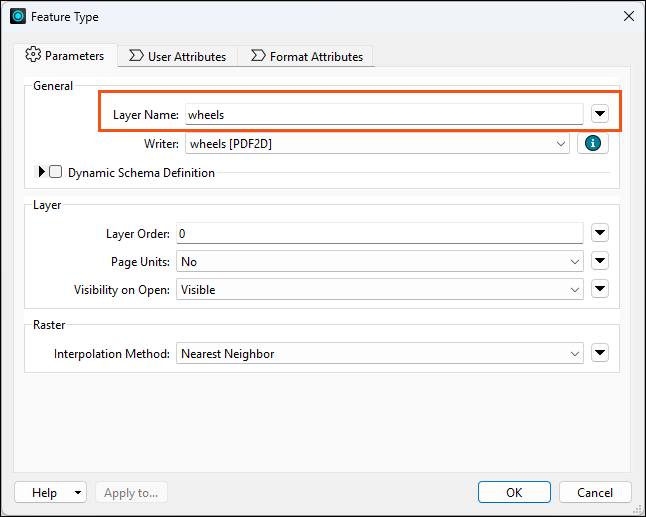Open the Interpolation Method Nearest Neighbor dropdown

pyautogui.click(x=380, y=353)
